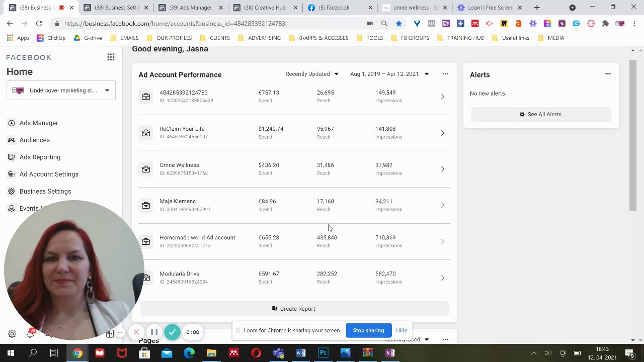Expand the 484285392124783 ad account row
The width and height of the screenshot is (644, 362).
pos(443,97)
